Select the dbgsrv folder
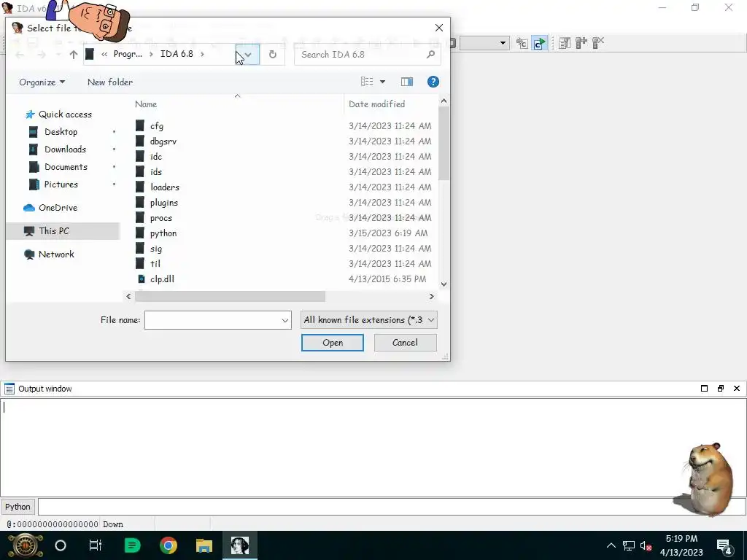The width and height of the screenshot is (747, 560). (x=163, y=141)
